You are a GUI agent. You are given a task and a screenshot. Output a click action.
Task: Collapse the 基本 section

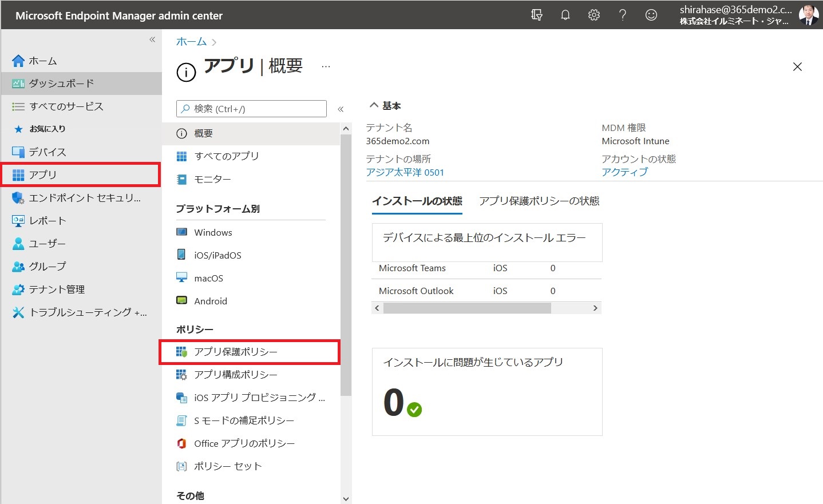tap(374, 105)
